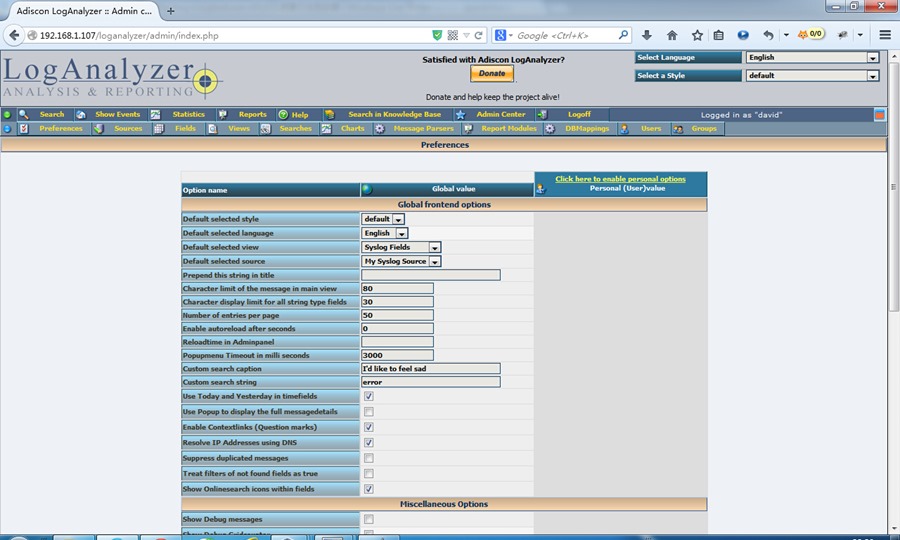Uncheck Use Today and Yesterday in timefields
This screenshot has height=540, width=900.
coord(369,396)
